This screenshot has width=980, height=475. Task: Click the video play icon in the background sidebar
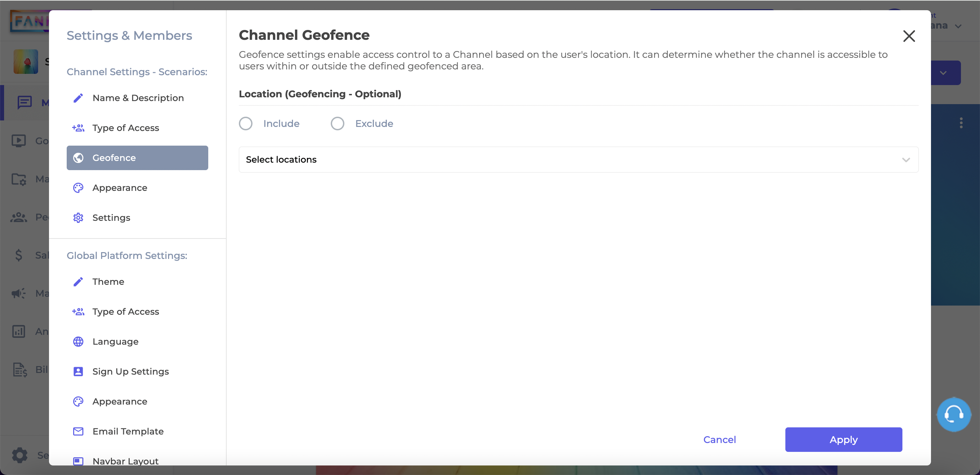19,141
